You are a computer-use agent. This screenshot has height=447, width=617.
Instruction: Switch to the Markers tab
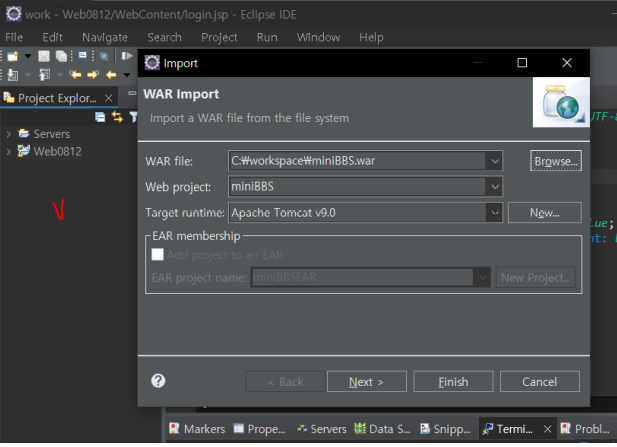pos(197,429)
